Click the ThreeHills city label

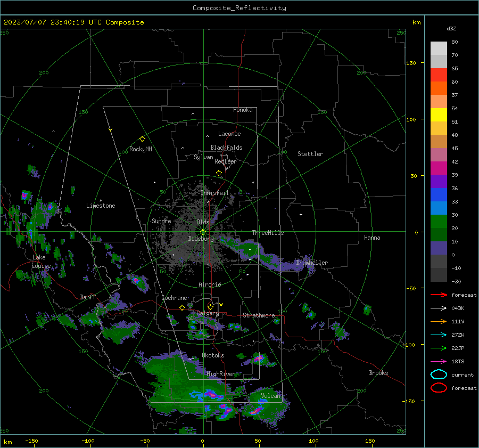click(268, 233)
